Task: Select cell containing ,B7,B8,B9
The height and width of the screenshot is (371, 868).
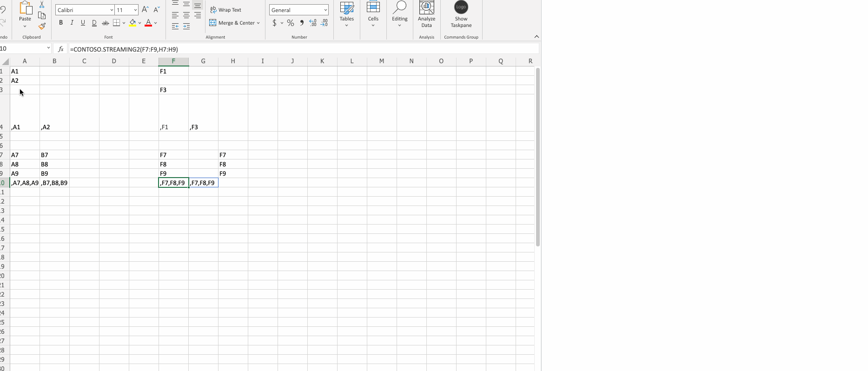Action: 54,183
